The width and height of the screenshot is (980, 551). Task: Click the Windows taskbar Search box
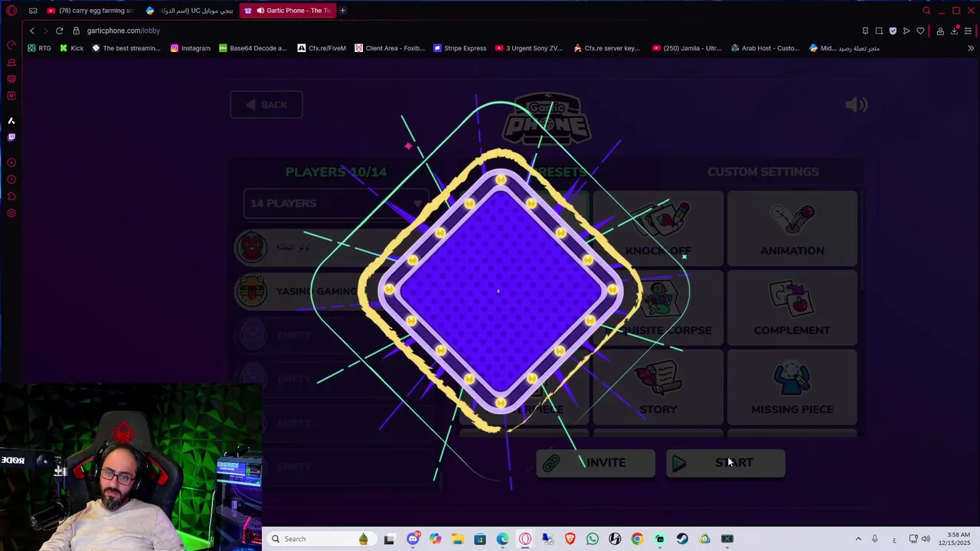[322, 539]
